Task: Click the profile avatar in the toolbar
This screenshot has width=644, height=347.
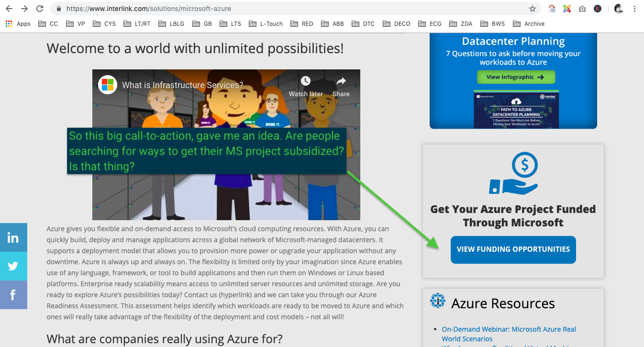Action: point(619,9)
